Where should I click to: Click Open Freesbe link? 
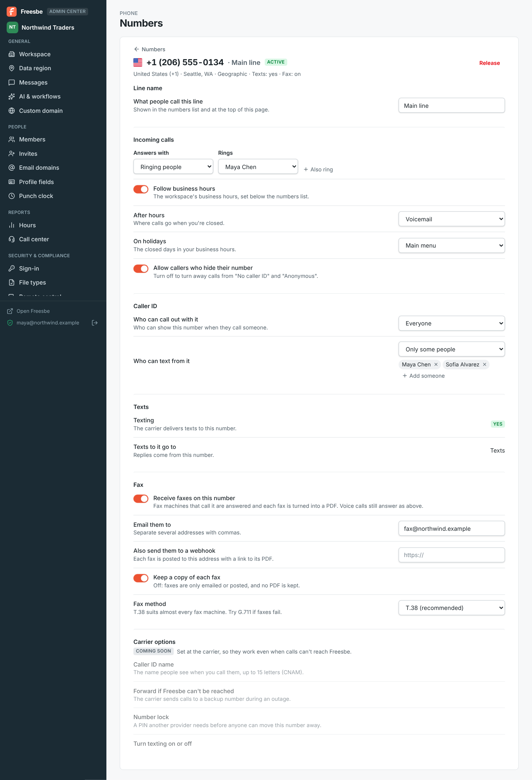(29, 311)
